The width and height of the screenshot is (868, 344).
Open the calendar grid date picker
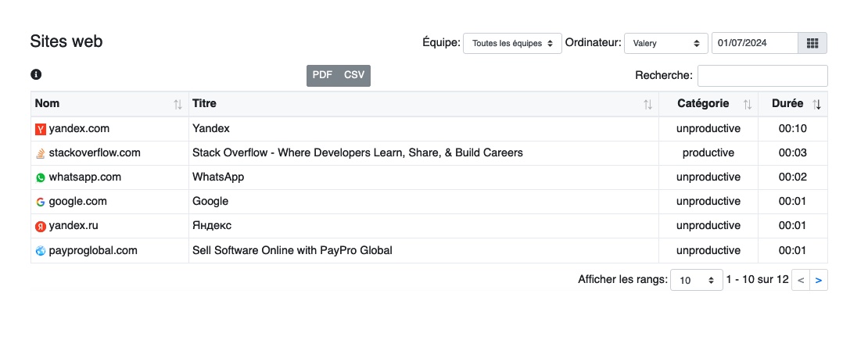pos(812,43)
